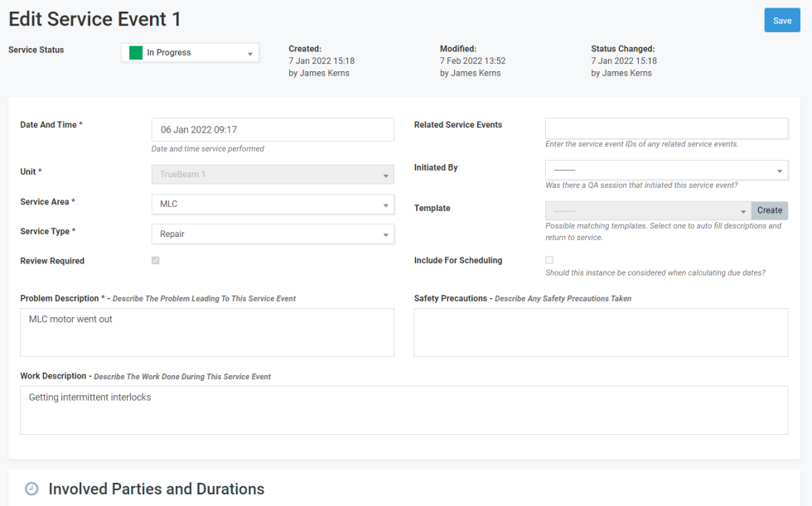Click the Initiated By dropdown arrow icon
Image resolution: width=812 pixels, height=506 pixels.
[x=780, y=171]
